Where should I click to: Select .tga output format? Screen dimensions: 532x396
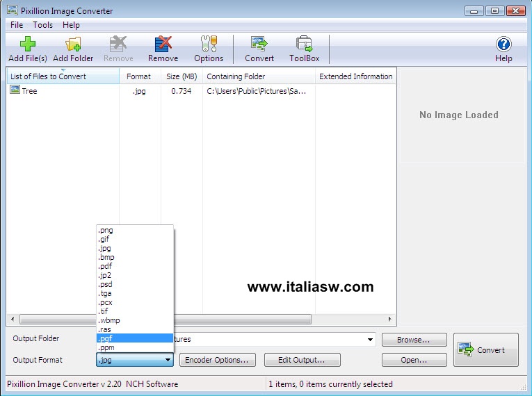point(135,293)
